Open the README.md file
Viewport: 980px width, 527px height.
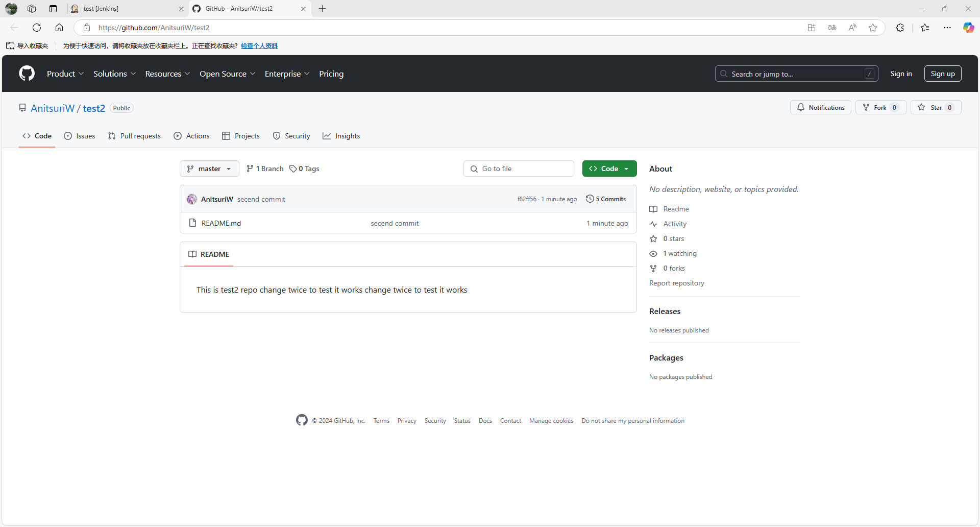(x=221, y=224)
